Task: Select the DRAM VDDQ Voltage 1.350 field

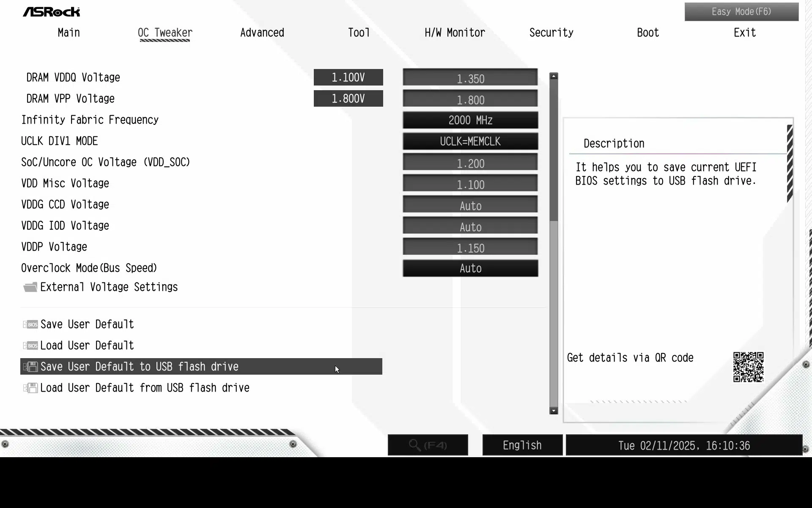Action: 470,78
